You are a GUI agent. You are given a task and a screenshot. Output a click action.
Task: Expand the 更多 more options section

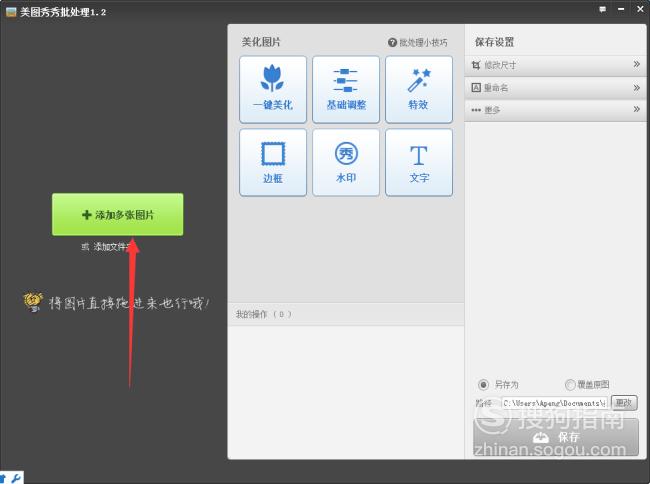[x=555, y=110]
